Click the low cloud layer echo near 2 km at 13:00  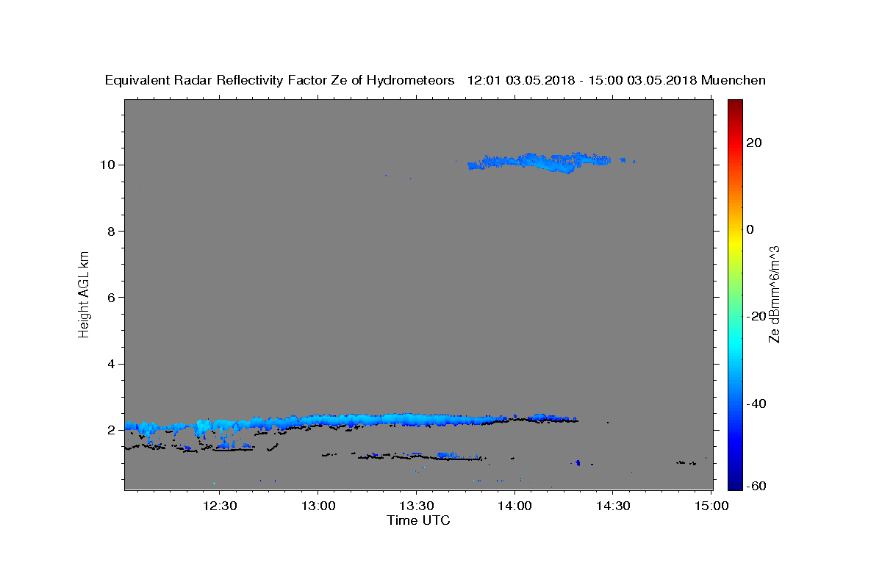pyautogui.click(x=318, y=420)
